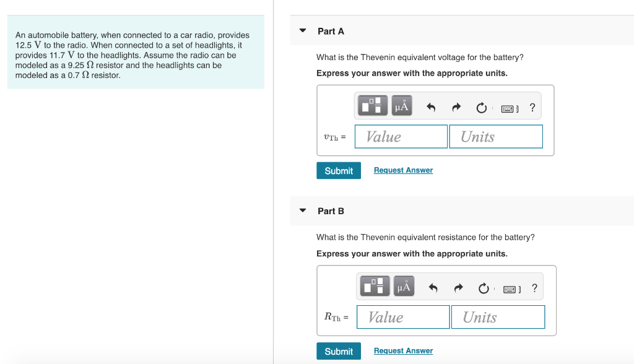Open µÅ symbols button in Part B
Viewport: 634px width, 364px height.
pyautogui.click(x=404, y=286)
